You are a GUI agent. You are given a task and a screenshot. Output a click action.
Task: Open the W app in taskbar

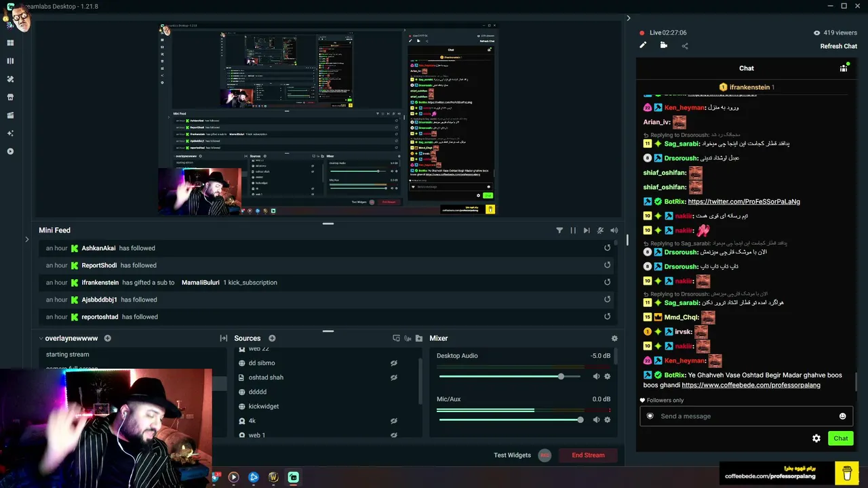pos(273,477)
